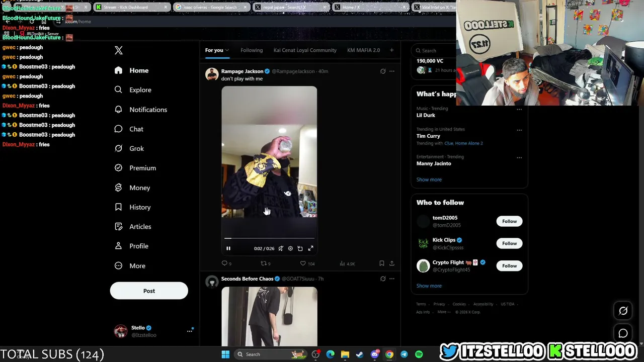This screenshot has height=362, width=644.
Task: Switch to the Following tab
Action: click(x=252, y=50)
